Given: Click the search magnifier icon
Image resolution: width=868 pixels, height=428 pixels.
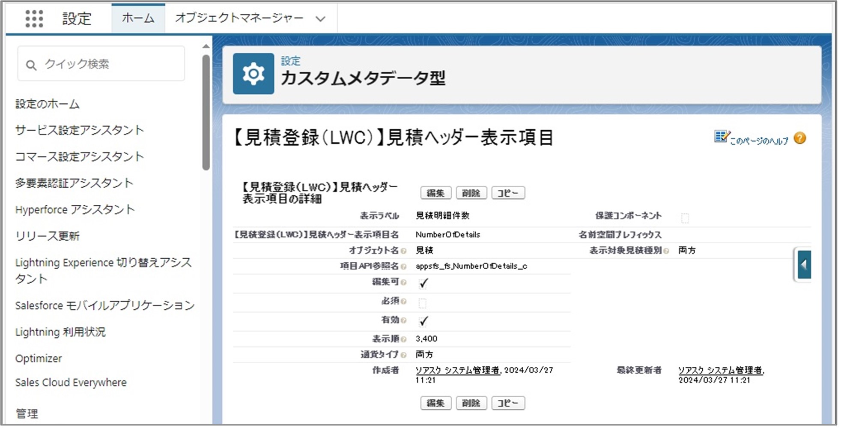Looking at the screenshot, I should pos(31,65).
